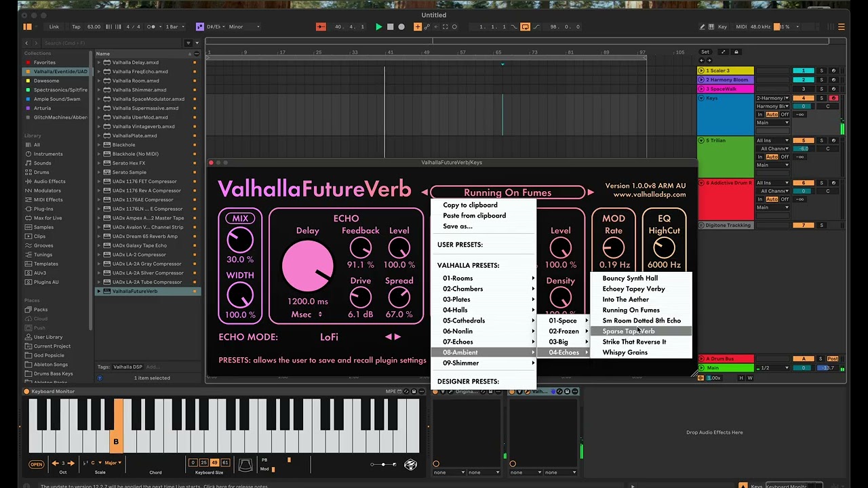
Task: Open the Max for Live category
Action: pos(47,218)
